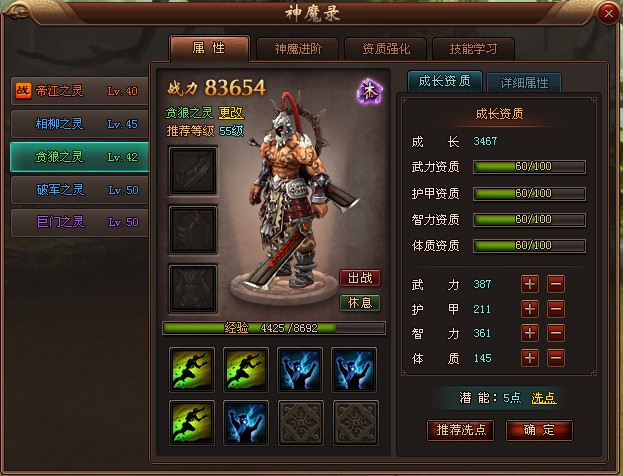The image size is (623, 476).
Task: Select 相柳之灵 Lv.45 from the spirit list
Action: 79,124
